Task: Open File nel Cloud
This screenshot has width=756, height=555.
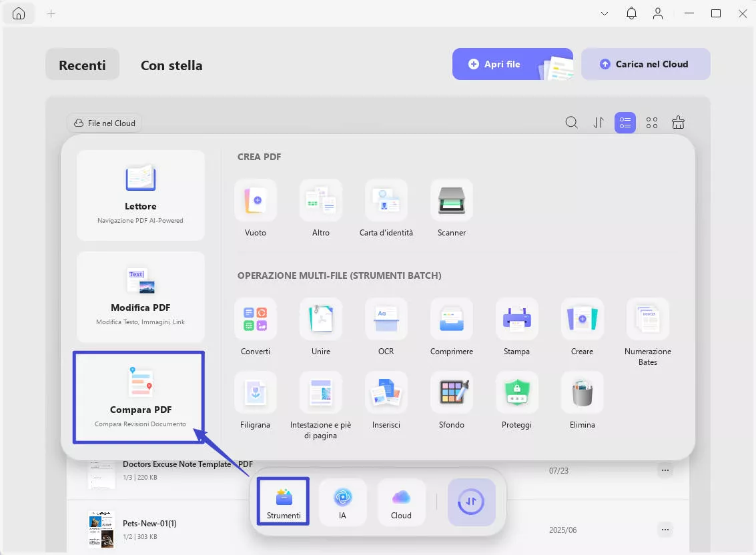Action: [x=105, y=123]
